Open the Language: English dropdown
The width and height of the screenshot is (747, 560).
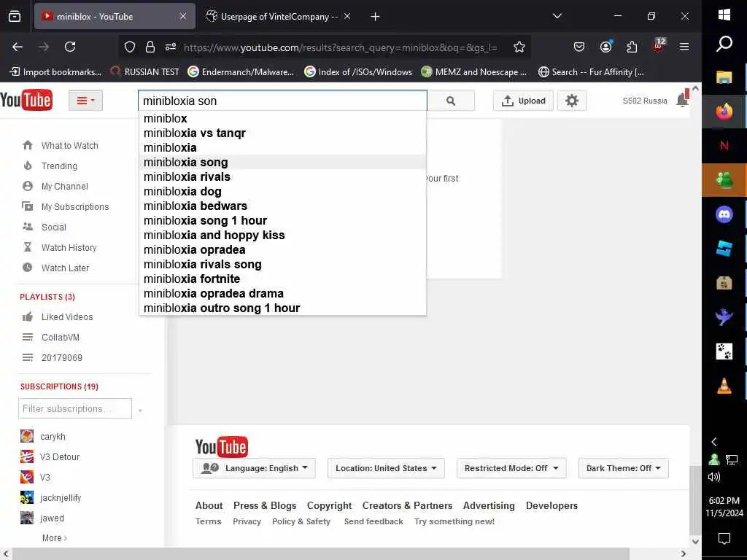(x=255, y=468)
